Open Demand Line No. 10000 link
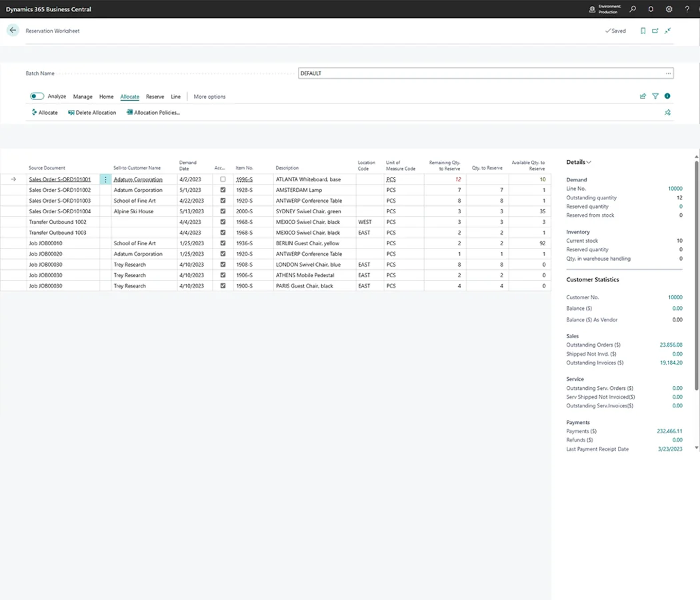Screen dimensions: 700x600 pos(675,189)
